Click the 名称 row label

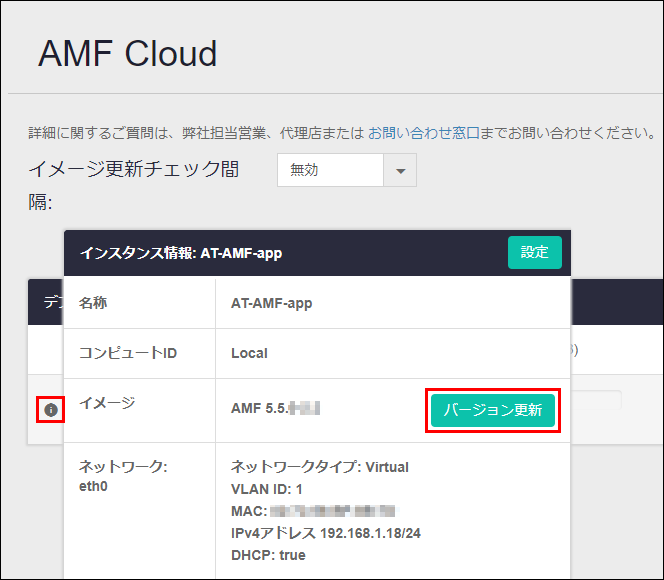93,303
